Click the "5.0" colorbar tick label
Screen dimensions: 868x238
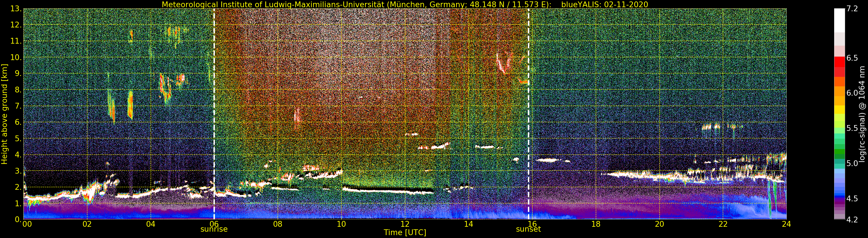852,163
